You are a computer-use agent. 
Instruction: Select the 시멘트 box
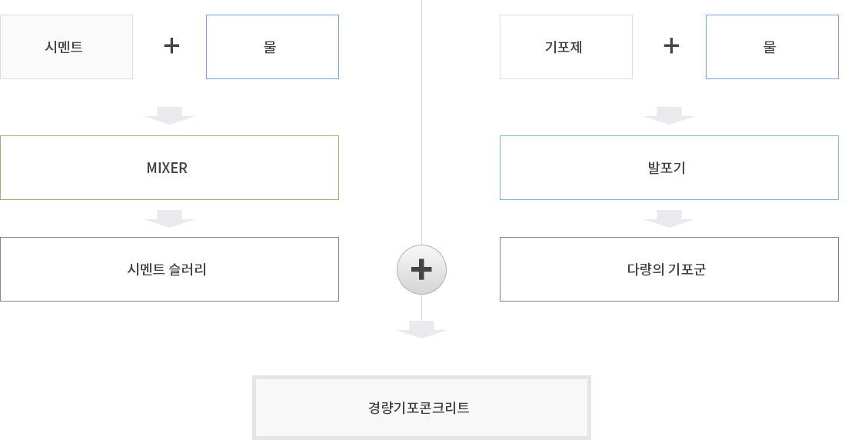click(66, 47)
